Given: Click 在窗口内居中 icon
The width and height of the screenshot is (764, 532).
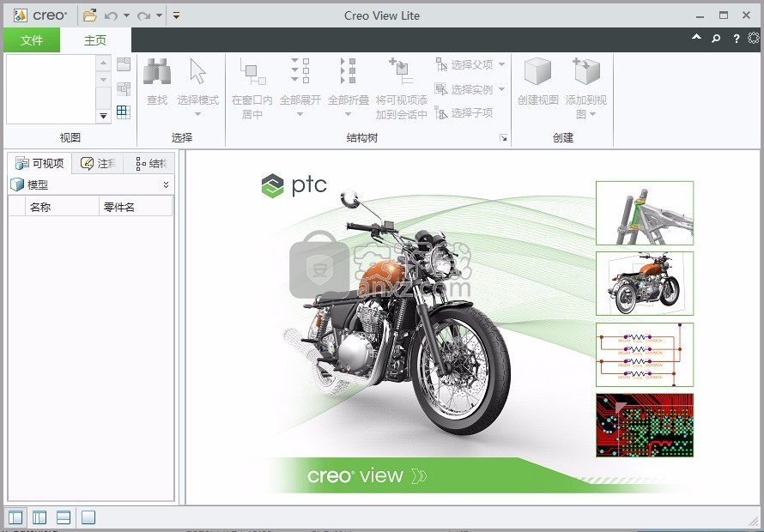Looking at the screenshot, I should coord(252,72).
